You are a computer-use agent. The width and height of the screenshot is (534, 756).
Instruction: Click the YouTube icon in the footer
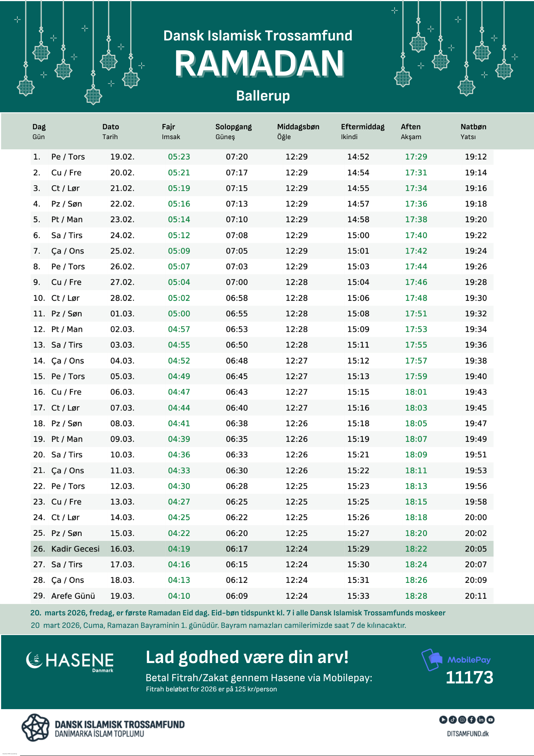click(490, 720)
